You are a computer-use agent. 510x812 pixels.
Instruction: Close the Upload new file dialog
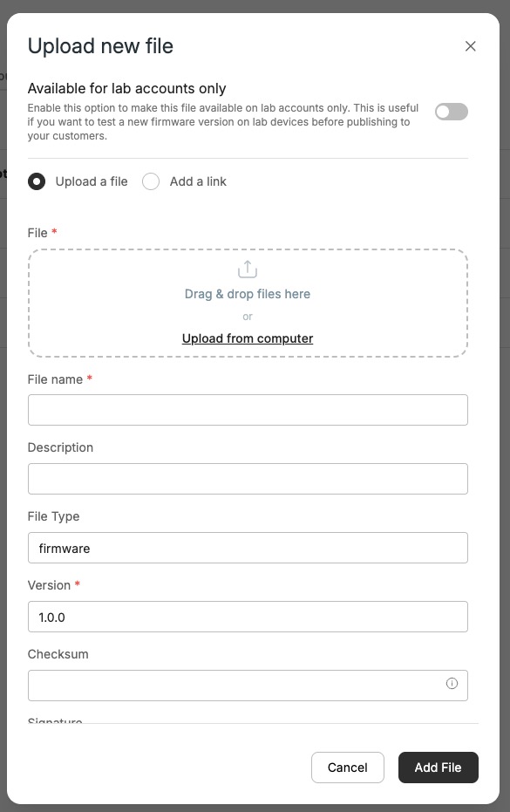coord(470,46)
